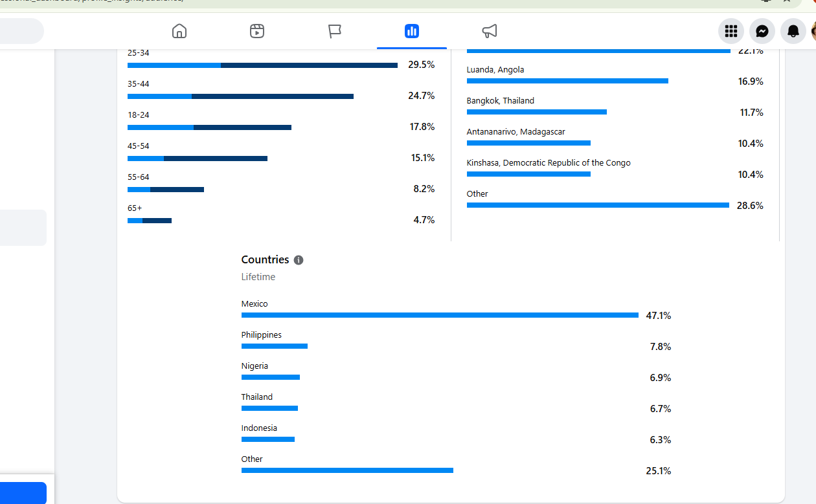This screenshot has height=504, width=816.
Task: Select the Insights bar chart icon
Action: (412, 31)
